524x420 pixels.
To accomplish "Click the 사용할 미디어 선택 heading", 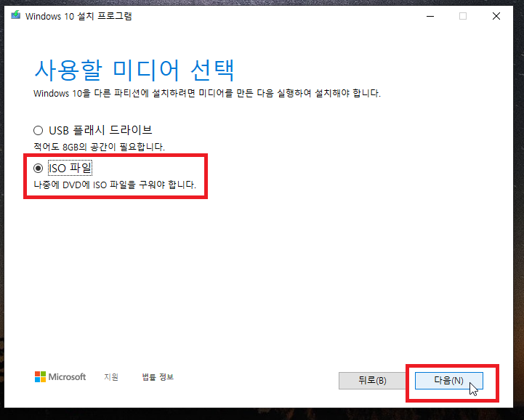I will [134, 70].
